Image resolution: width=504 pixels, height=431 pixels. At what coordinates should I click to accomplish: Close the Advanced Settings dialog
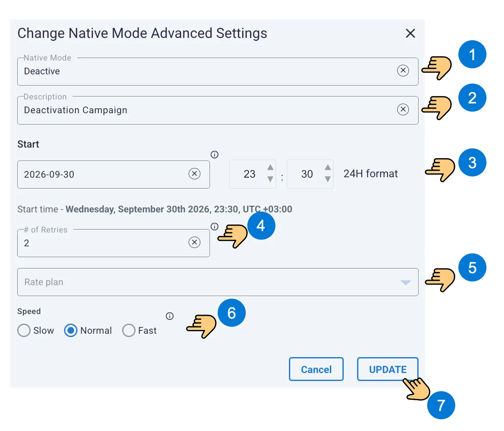[x=410, y=33]
